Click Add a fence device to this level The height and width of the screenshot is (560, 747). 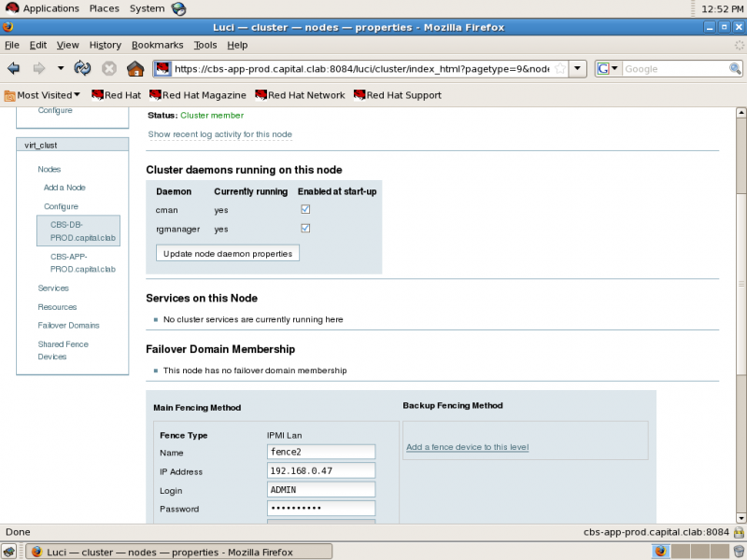[468, 447]
